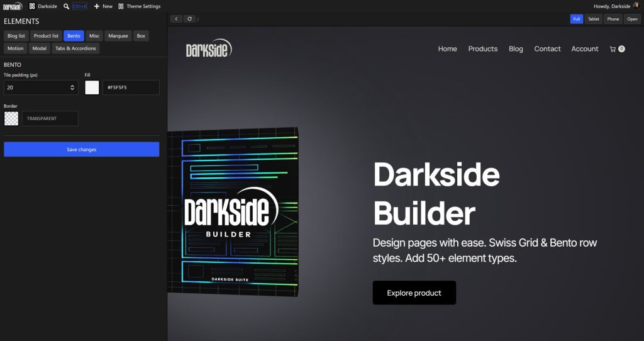Screen dimensions: 644x341
Task: Click the user avatar next to Howdy
Action: (x=636, y=6)
